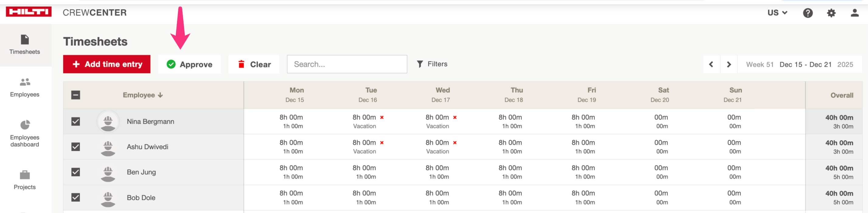868x213 pixels.
Task: Click the Hilti logo
Action: [x=29, y=12]
